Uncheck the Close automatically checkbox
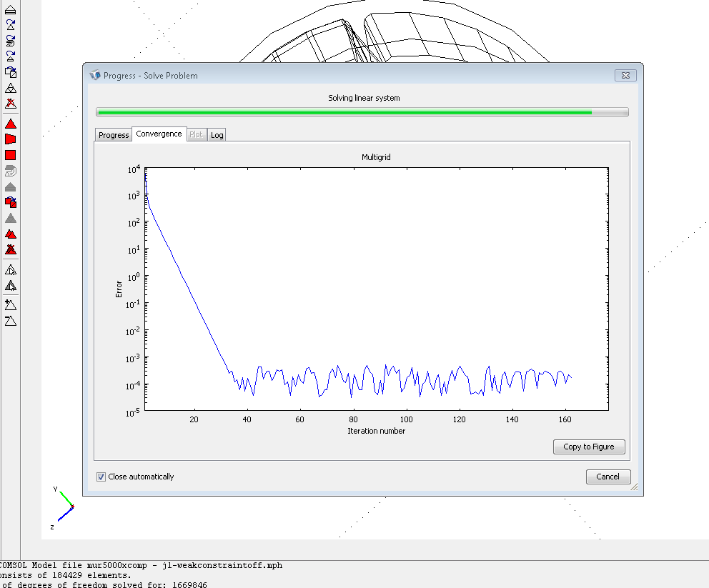The image size is (709, 588). (101, 477)
